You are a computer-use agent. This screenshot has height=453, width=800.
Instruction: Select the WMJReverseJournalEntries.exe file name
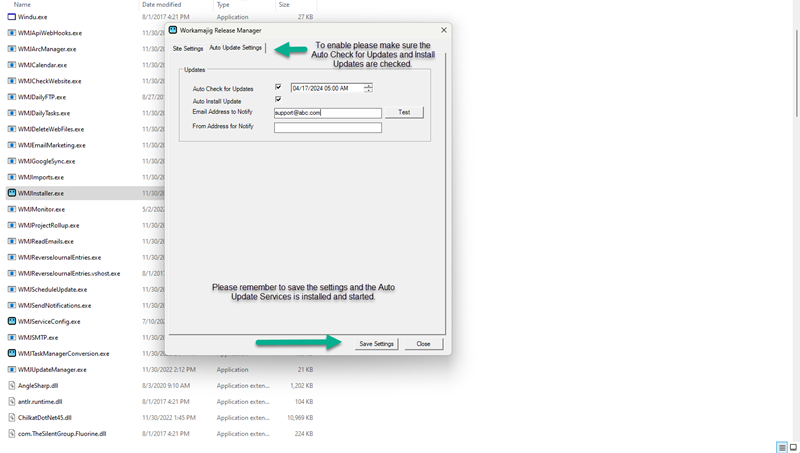pyautogui.click(x=59, y=257)
